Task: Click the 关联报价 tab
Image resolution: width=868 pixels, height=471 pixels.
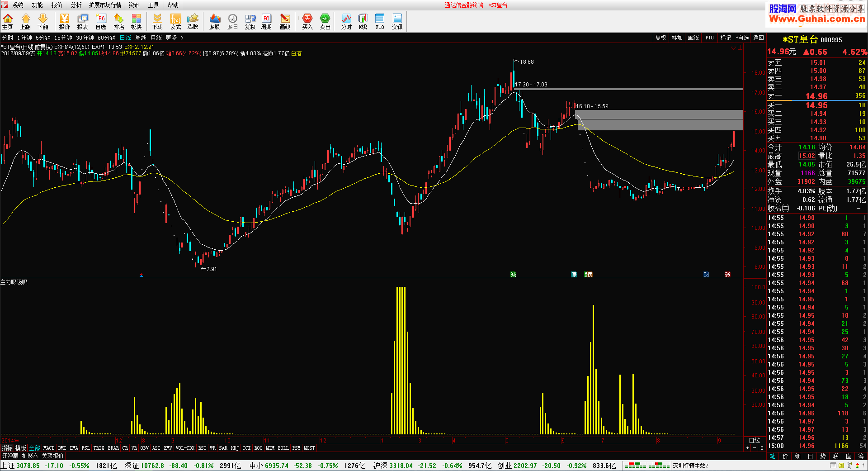Action: (x=53, y=456)
